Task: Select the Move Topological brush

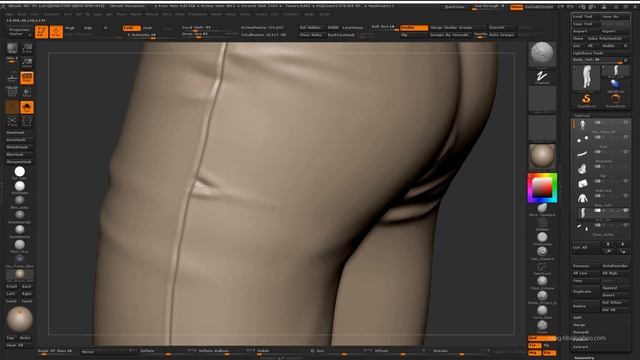Action: click(542, 209)
